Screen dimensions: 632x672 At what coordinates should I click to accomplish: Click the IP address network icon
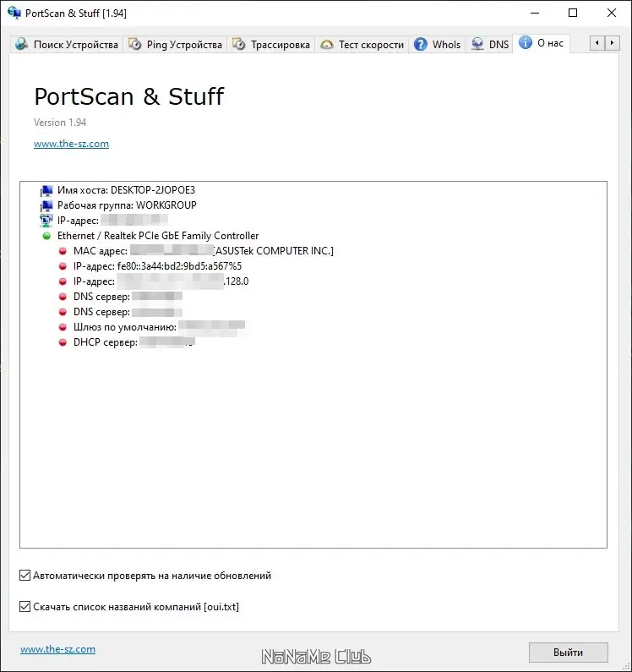click(x=46, y=221)
